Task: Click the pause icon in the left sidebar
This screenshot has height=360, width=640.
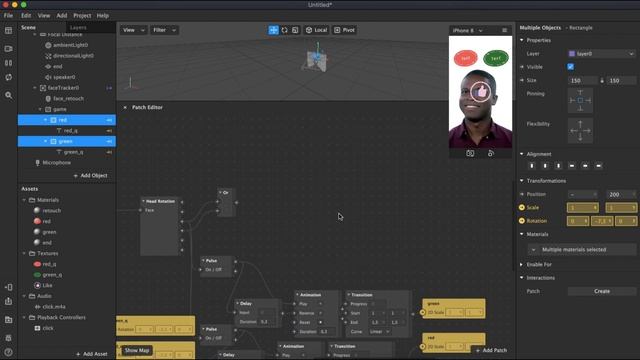Action: [8, 63]
